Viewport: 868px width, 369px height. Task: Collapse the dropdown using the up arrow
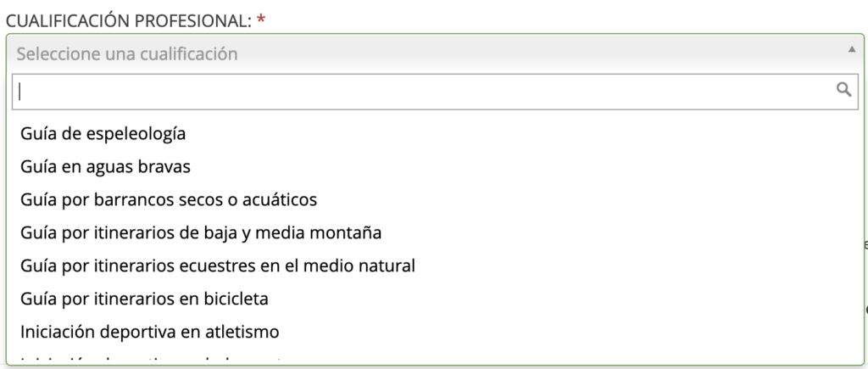point(852,50)
